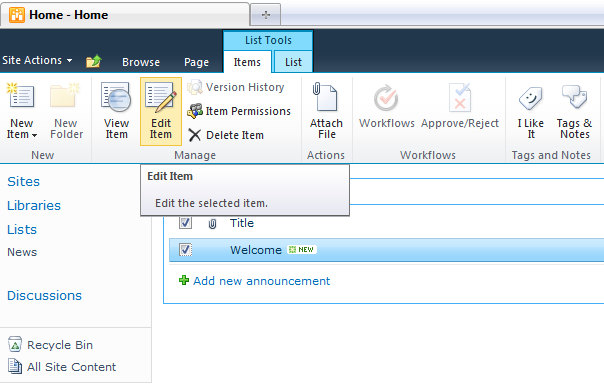Click the Tags & Notes icon
Image resolution: width=604 pixels, height=385 pixels.
[x=574, y=96]
